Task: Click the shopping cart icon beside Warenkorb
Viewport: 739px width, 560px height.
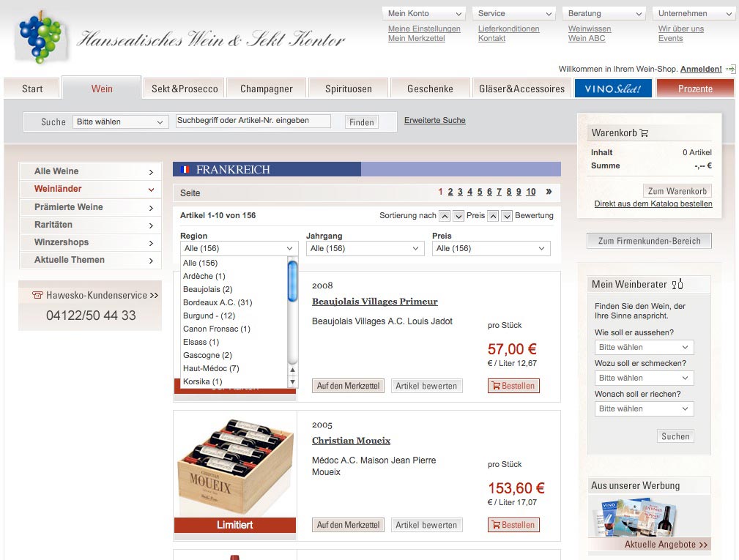Action: (x=645, y=133)
